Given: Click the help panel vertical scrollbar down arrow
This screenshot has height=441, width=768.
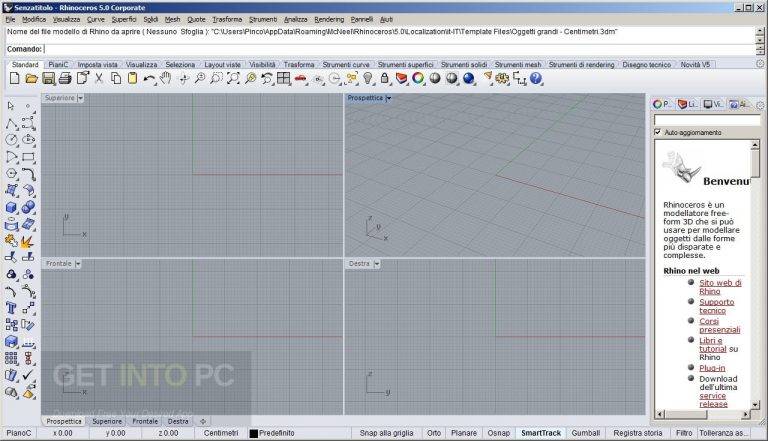Looking at the screenshot, I should pyautogui.click(x=755, y=405).
